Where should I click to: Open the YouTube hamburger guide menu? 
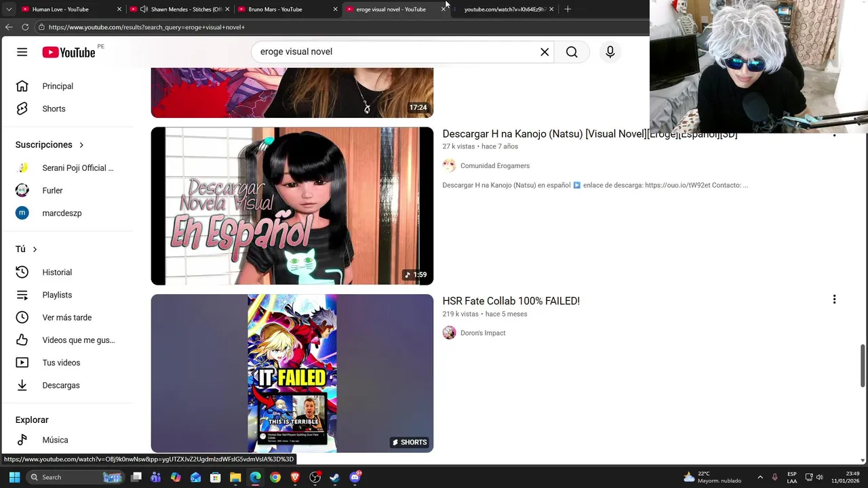[22, 52]
